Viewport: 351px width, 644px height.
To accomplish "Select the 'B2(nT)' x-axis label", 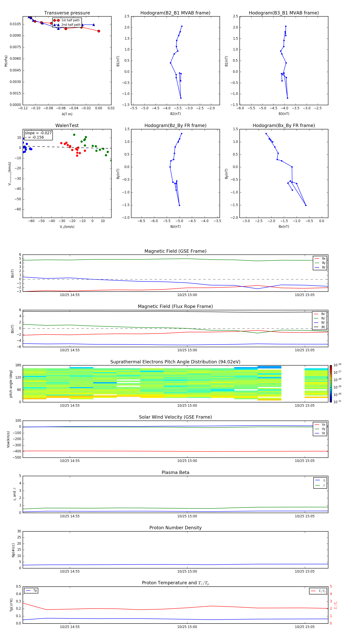I will click(175, 114).
